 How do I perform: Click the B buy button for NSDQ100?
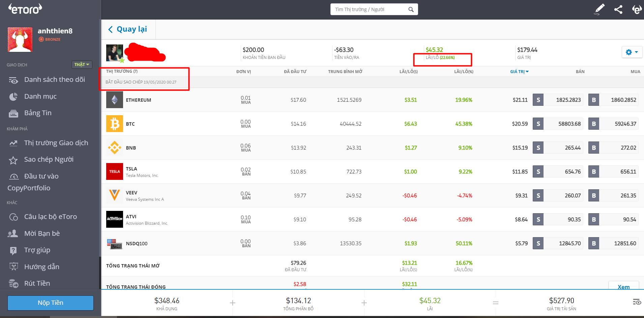click(x=594, y=243)
